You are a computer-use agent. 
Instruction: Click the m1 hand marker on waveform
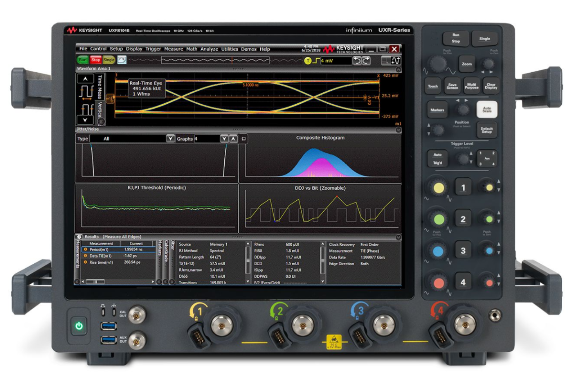tap(110, 99)
